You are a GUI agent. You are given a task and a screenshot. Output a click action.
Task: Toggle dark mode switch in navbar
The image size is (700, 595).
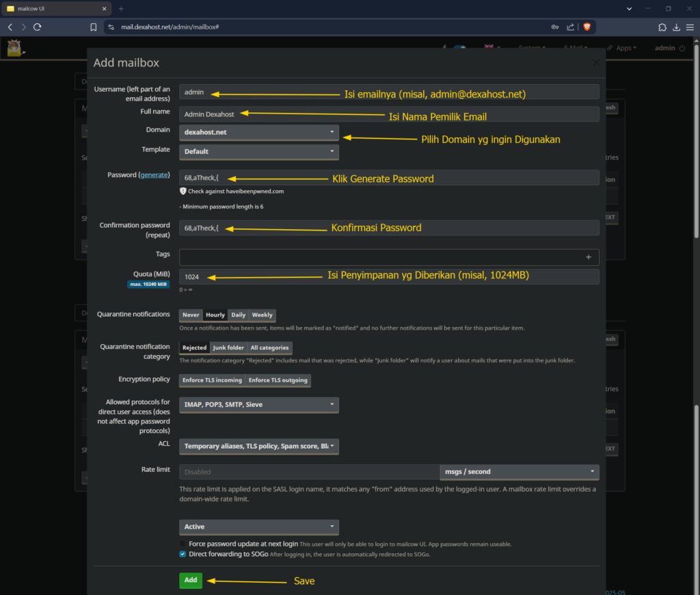[460, 48]
